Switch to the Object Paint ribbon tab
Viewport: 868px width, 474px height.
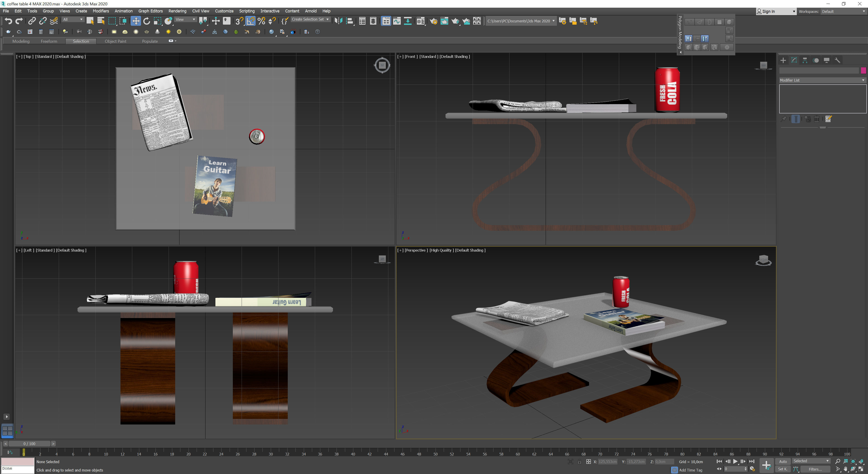click(115, 41)
